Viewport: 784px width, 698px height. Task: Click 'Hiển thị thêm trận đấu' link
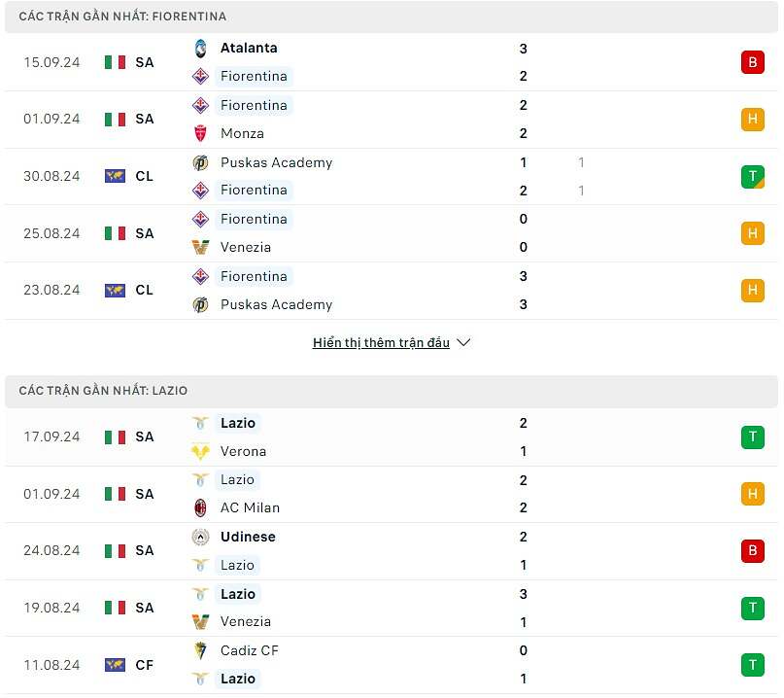coord(381,343)
